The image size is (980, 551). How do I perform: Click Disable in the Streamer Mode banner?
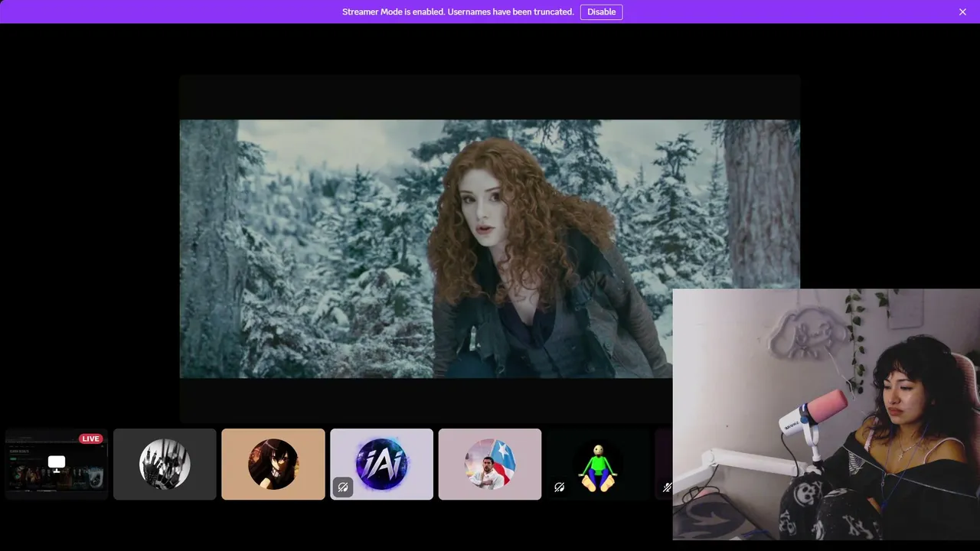point(601,11)
